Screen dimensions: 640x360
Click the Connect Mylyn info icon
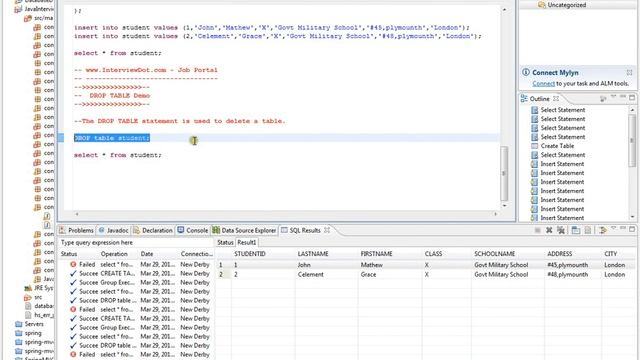tap(526, 72)
